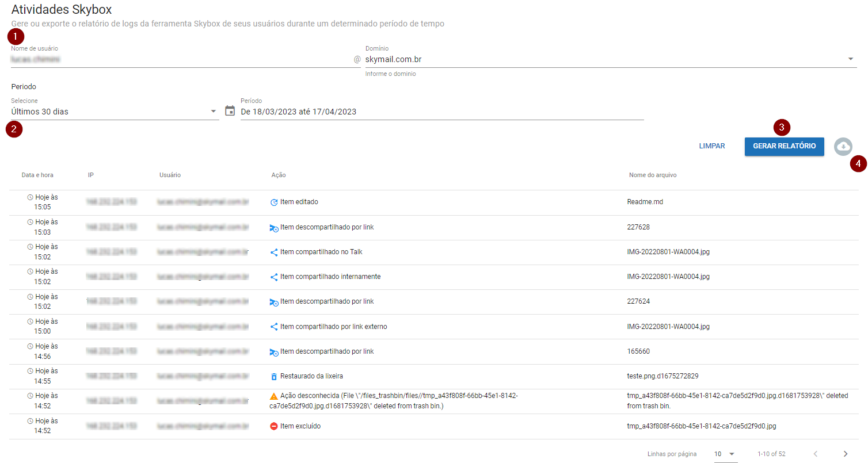This screenshot has width=868, height=463.
Task: Click the Readme.md file name
Action: (x=645, y=202)
